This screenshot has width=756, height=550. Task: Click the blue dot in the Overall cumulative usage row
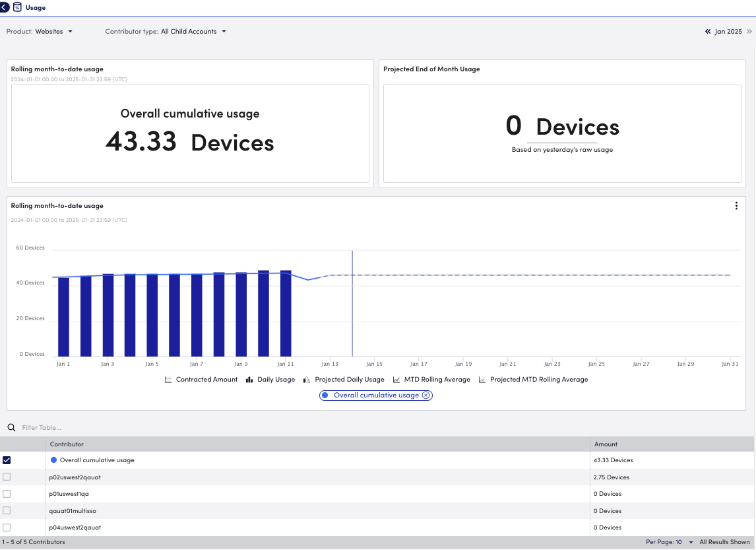53,460
